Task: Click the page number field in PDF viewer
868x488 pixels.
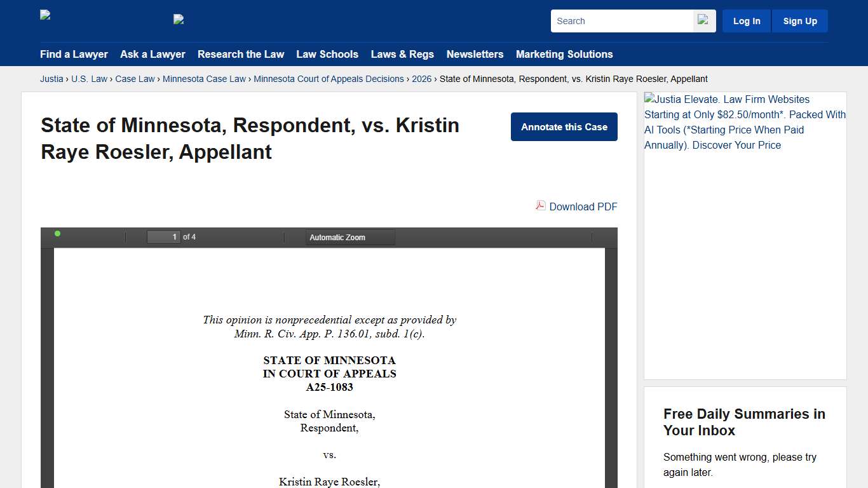Action: (163, 236)
